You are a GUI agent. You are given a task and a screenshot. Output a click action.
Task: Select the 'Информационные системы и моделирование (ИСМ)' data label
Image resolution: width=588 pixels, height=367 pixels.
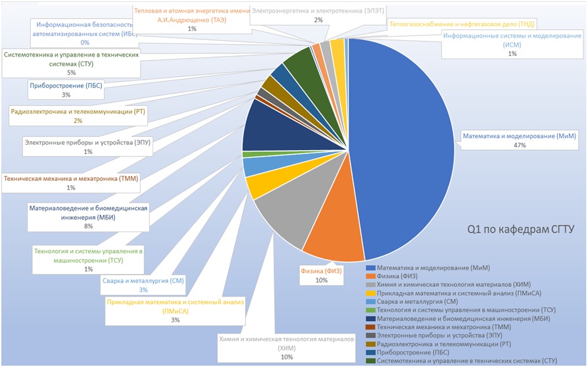tap(512, 44)
